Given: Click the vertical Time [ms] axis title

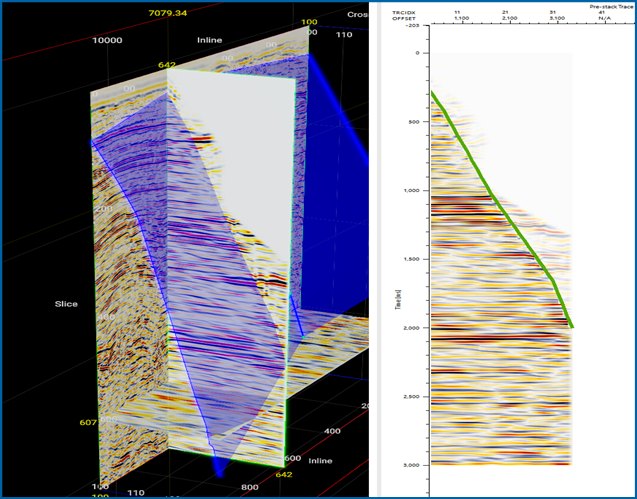Looking at the screenshot, I should [x=398, y=299].
